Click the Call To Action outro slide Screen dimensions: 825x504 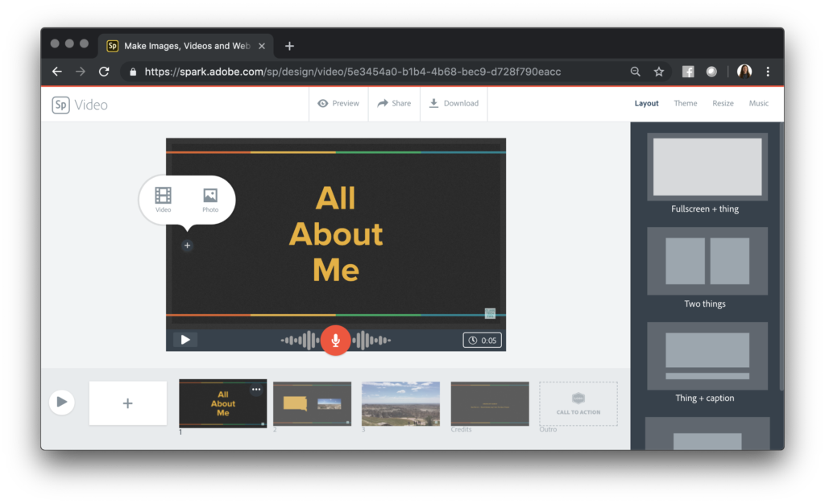(578, 403)
